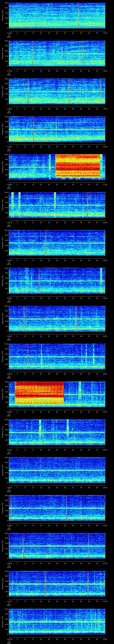Click the 1:20:00 start time label

pos(9,184)
